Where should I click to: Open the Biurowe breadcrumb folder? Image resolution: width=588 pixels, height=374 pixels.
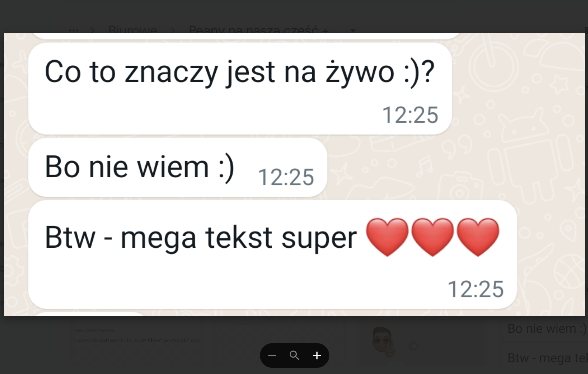click(x=132, y=30)
